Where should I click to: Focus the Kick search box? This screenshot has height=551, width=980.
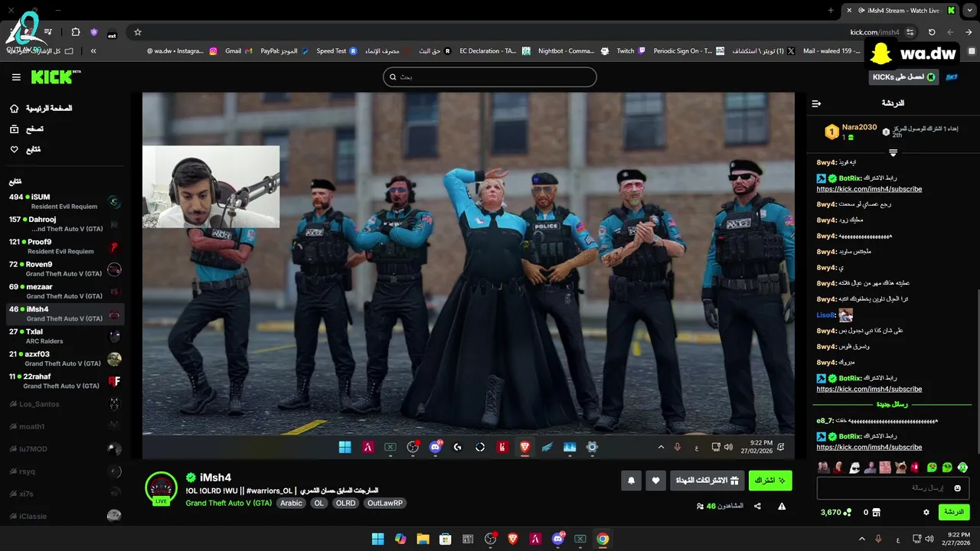click(490, 77)
